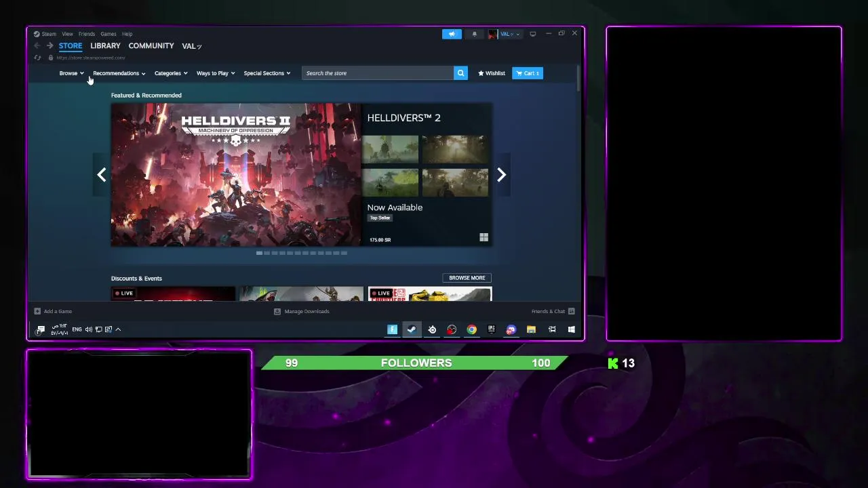Open Google Chrome from the taskbar
The height and width of the screenshot is (488, 868).
coord(471,329)
